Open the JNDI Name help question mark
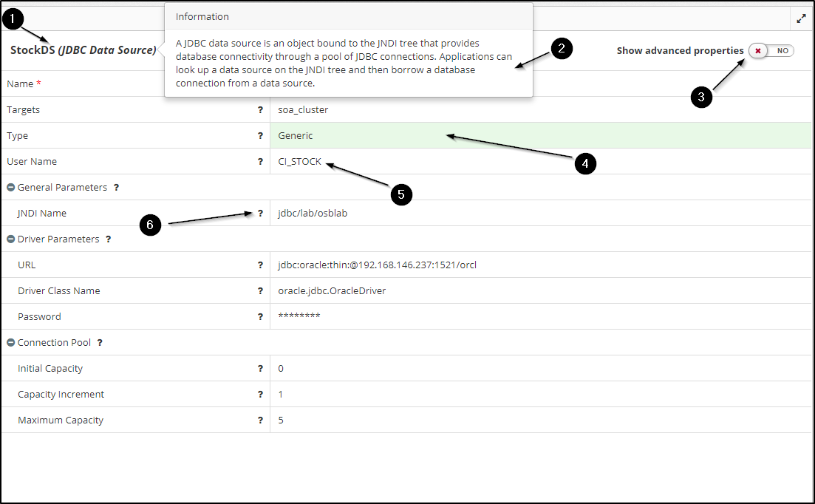Viewport: 815px width, 504px height. (x=260, y=214)
